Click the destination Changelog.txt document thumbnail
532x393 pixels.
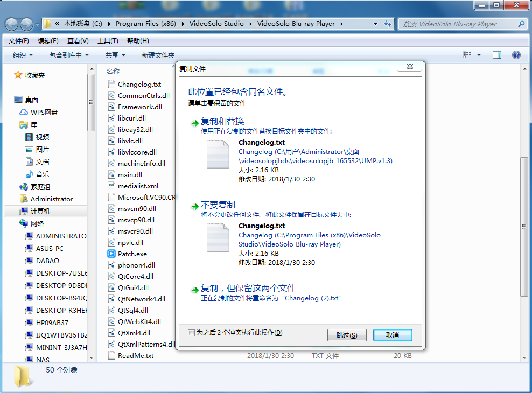tap(218, 237)
